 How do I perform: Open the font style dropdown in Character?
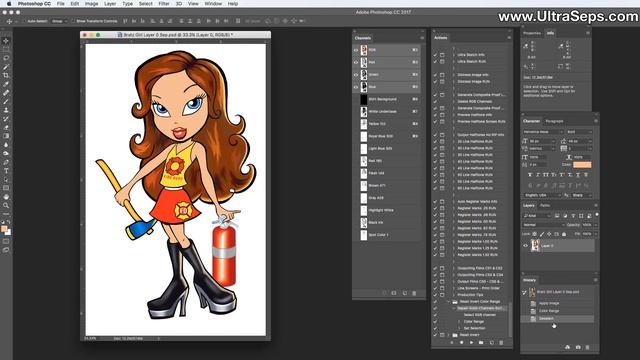pyautogui.click(x=579, y=132)
